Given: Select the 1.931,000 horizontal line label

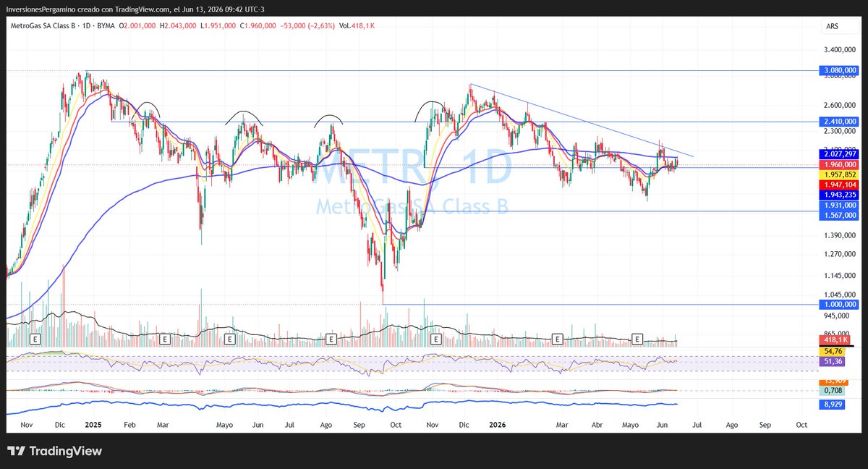Looking at the screenshot, I should 839,205.
